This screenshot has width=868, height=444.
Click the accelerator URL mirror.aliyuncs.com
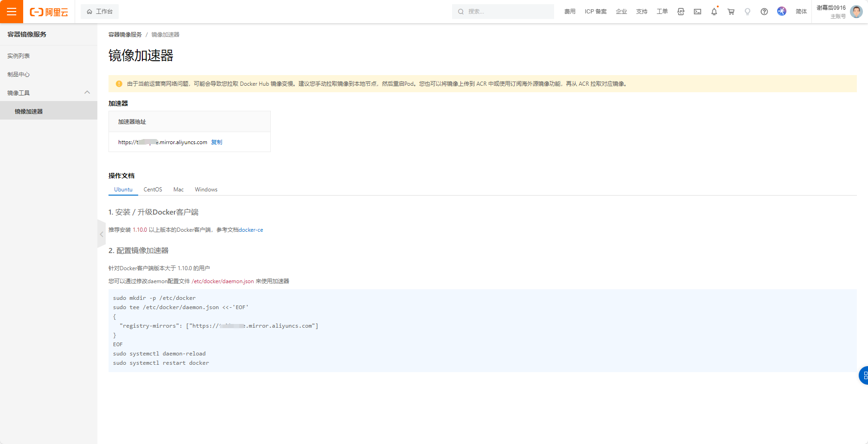(x=163, y=142)
